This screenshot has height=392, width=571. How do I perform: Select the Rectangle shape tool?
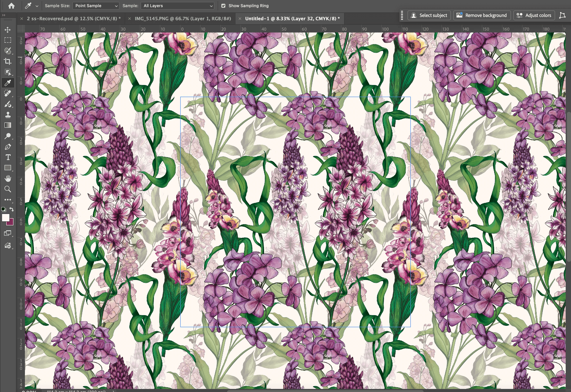8,168
